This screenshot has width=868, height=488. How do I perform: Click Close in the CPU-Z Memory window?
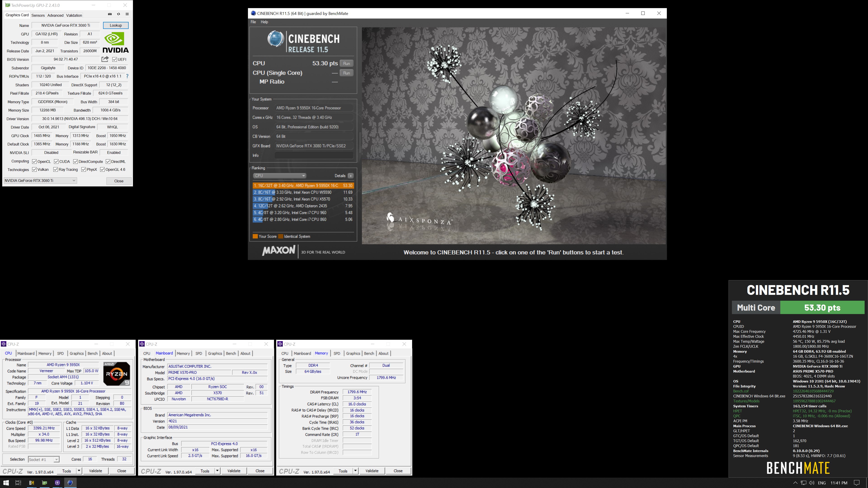(398, 471)
